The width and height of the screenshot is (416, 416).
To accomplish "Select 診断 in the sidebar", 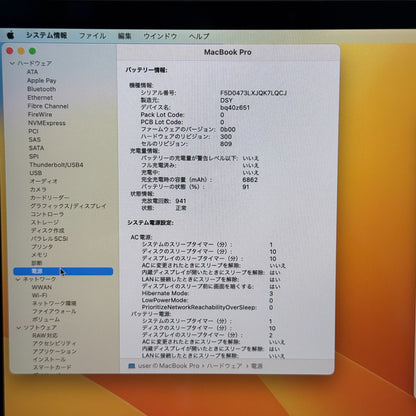I will 37,263.
